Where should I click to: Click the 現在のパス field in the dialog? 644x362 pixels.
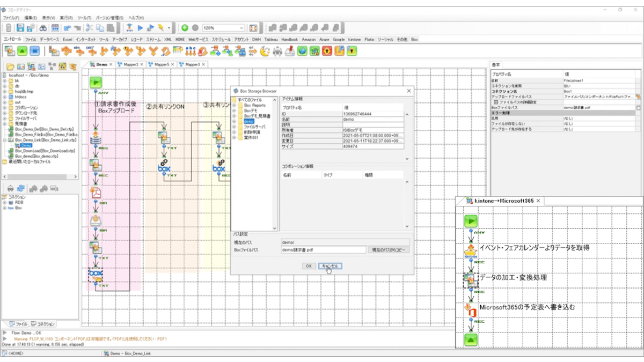click(345, 242)
